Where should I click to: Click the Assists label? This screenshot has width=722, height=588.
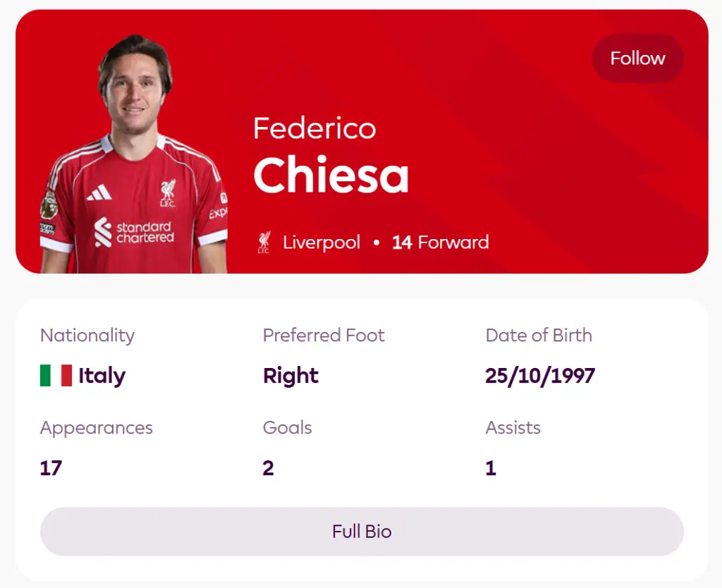click(x=513, y=428)
